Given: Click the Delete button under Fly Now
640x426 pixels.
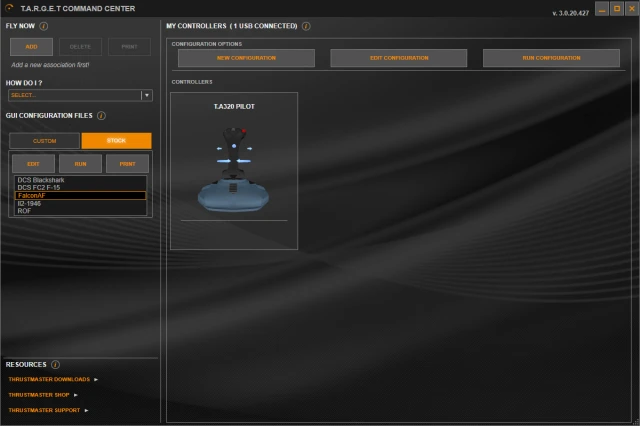Looking at the screenshot, I should [x=80, y=47].
